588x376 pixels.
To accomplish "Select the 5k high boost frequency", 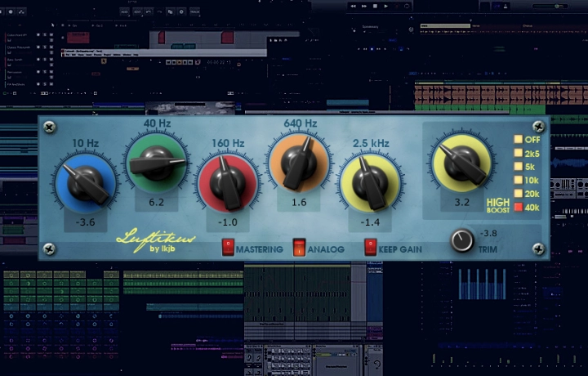I will click(519, 166).
